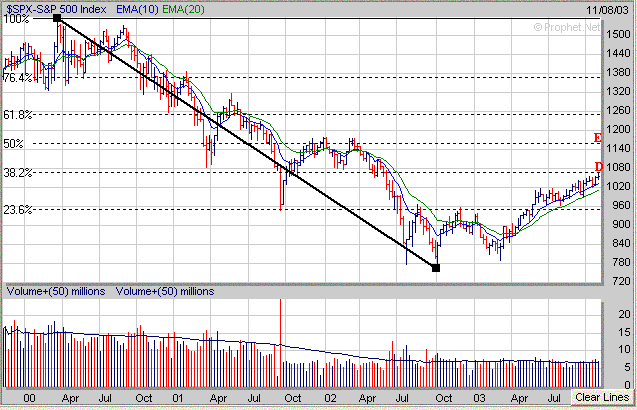The width and height of the screenshot is (637, 410).
Task: Click the 1260 price axis label
Action: [618, 110]
